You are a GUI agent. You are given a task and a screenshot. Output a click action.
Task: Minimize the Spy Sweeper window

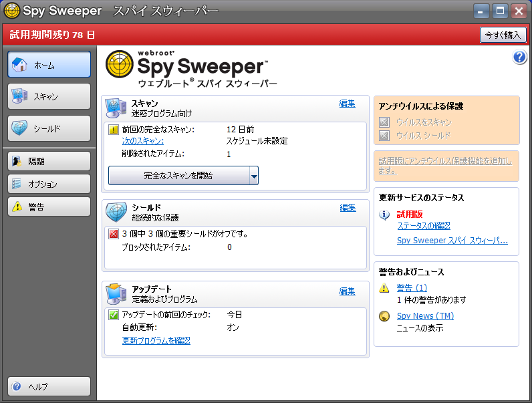tap(481, 11)
